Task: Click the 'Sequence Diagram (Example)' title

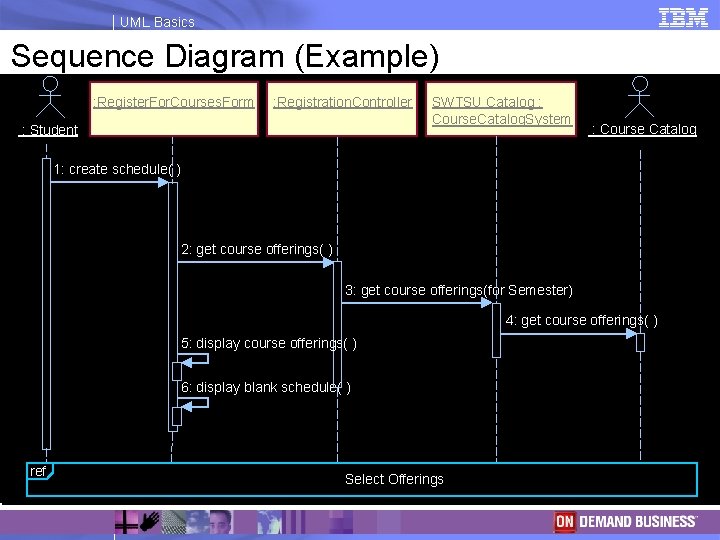Action: click(x=225, y=56)
